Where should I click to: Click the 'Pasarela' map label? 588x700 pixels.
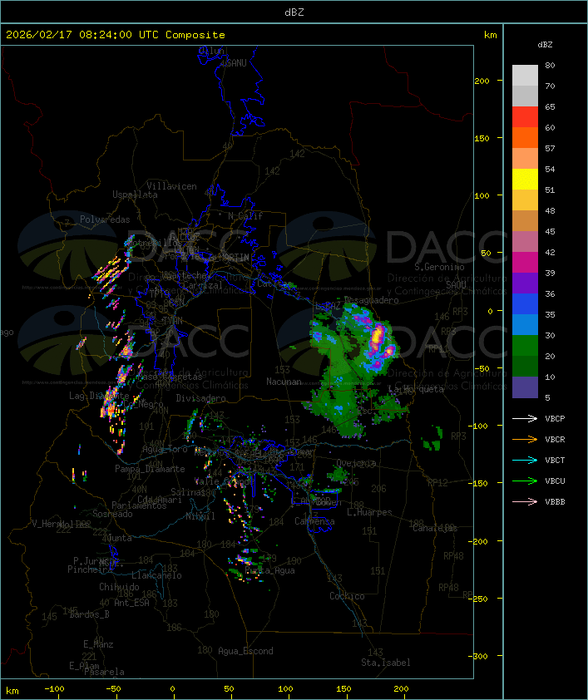(x=104, y=672)
